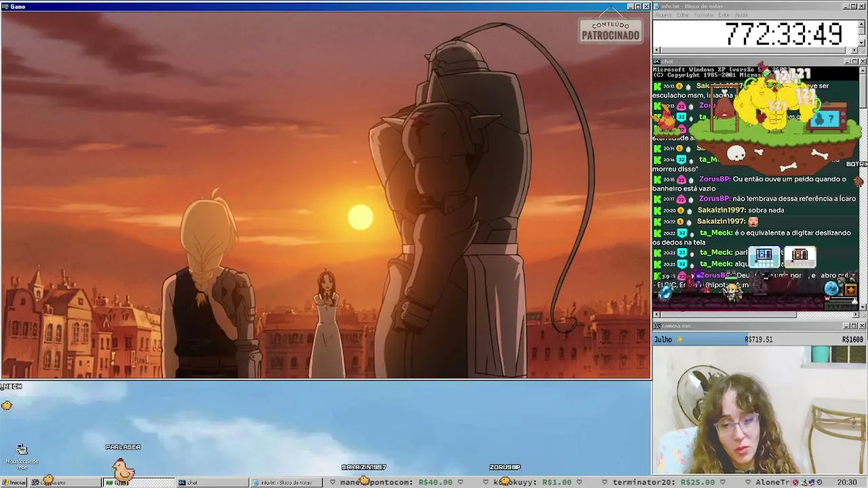This screenshot has width=868, height=488.
Task: Minimize the Game window
Action: (630, 6)
